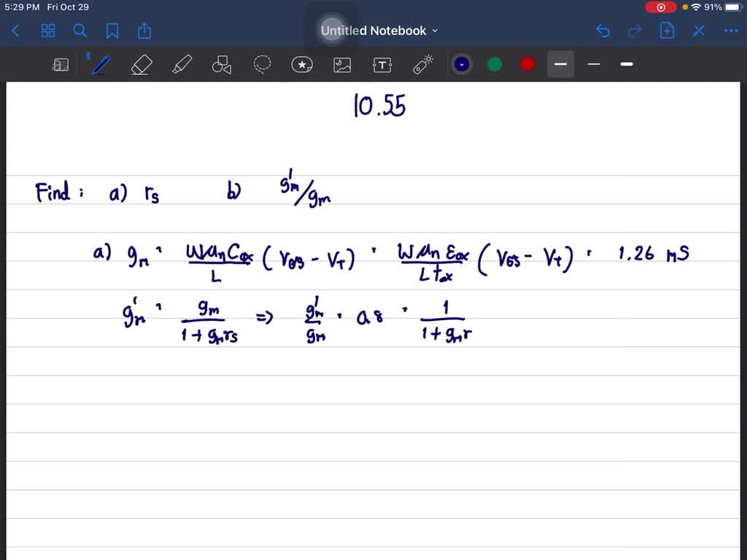Insert an image into the page
This screenshot has width=747, height=560.
342,64
